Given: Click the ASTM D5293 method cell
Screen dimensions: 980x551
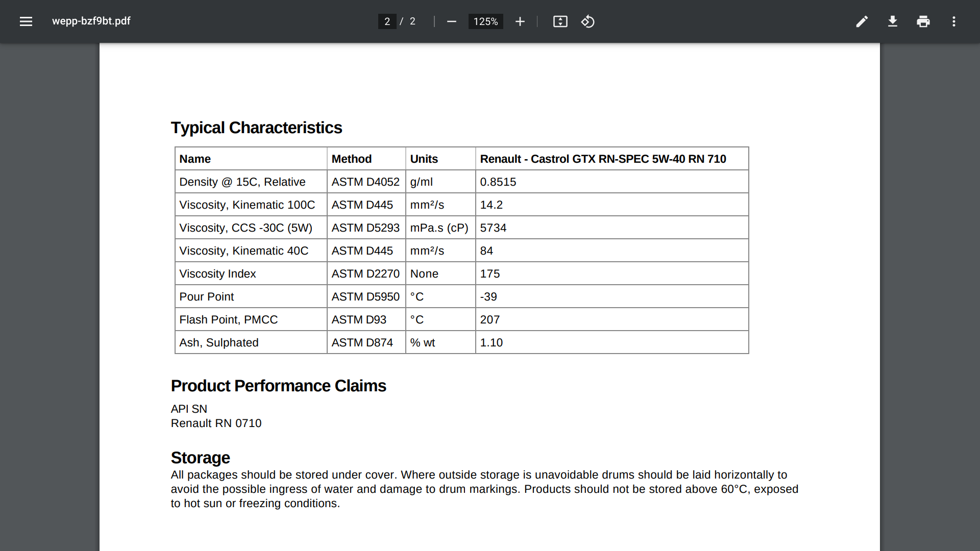Looking at the screenshot, I should [x=365, y=228].
